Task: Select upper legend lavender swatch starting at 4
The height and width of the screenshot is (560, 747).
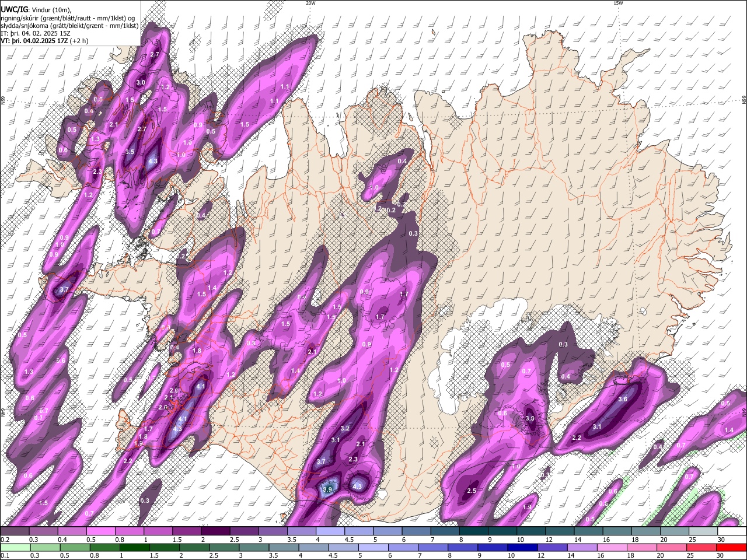Action: [x=330, y=531]
